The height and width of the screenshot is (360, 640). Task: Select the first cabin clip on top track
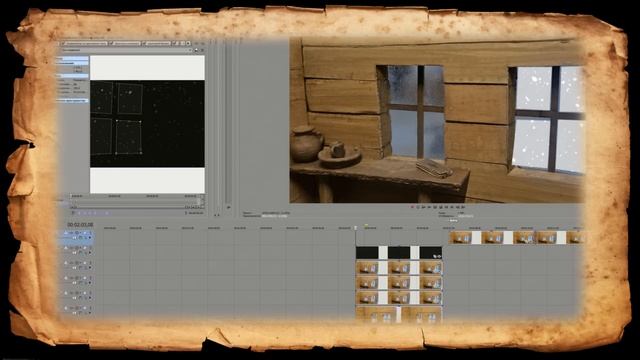click(x=460, y=238)
